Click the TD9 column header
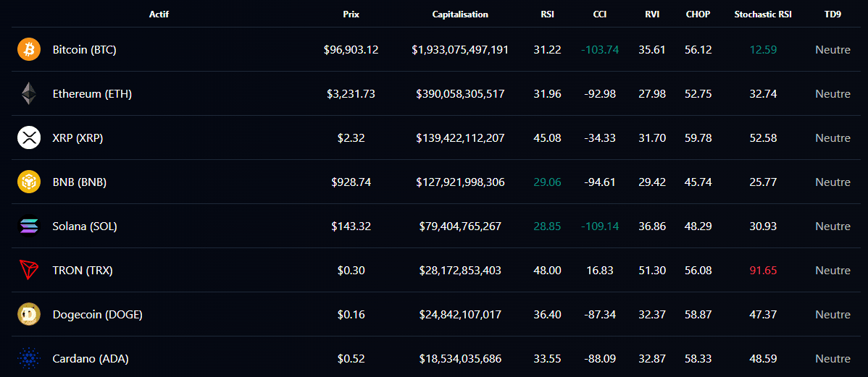 832,14
